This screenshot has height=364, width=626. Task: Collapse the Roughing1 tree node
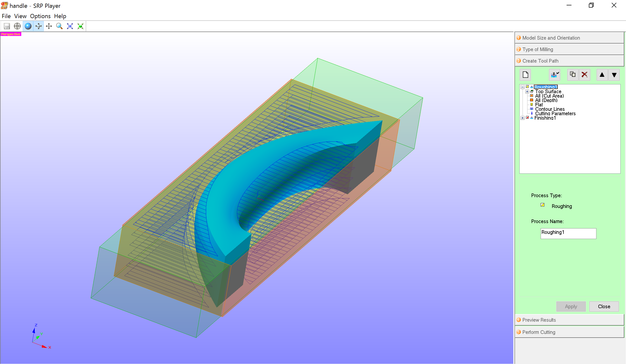(522, 87)
